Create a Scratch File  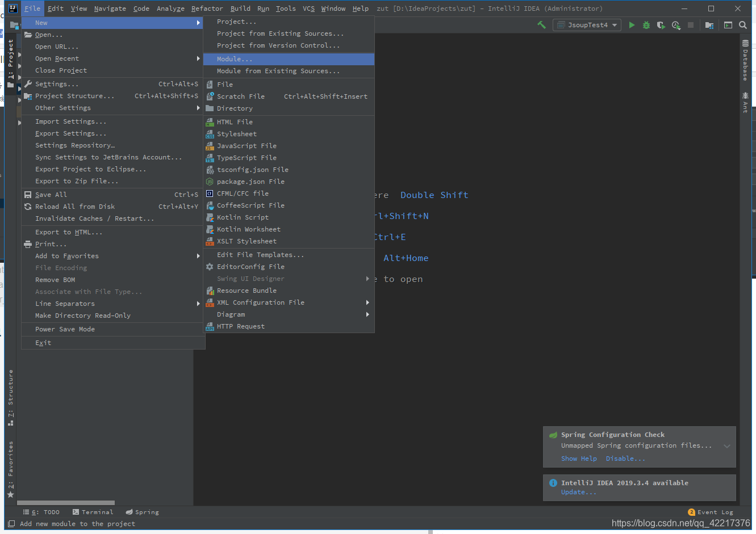289,96
